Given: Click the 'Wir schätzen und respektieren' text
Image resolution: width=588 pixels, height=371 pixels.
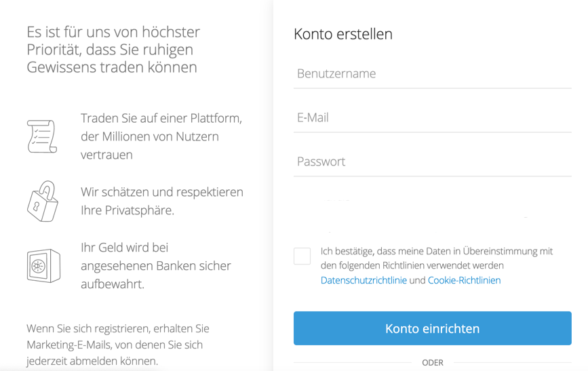Looking at the screenshot, I should point(161,193).
